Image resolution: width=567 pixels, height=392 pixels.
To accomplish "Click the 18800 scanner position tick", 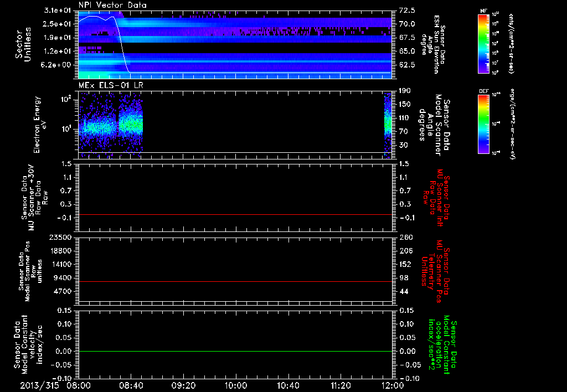I will (60, 251).
